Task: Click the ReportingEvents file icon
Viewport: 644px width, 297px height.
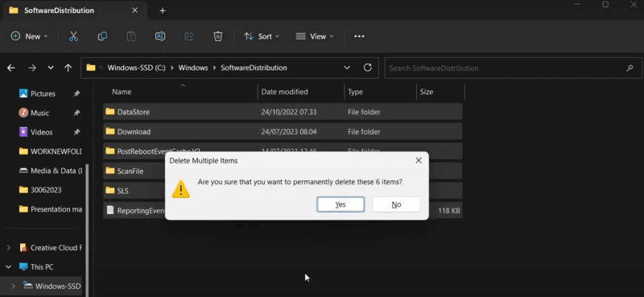Action: (110, 210)
